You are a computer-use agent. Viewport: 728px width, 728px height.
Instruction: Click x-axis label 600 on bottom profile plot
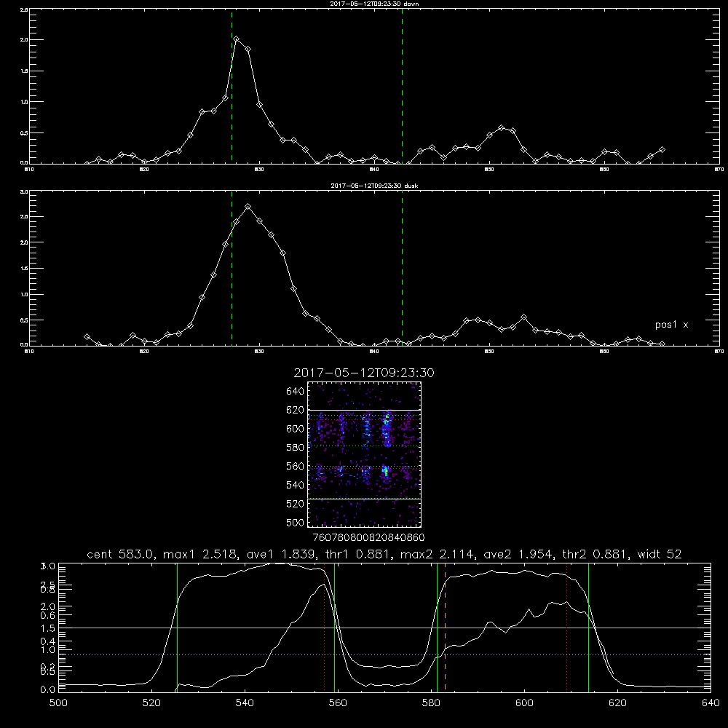point(524,703)
